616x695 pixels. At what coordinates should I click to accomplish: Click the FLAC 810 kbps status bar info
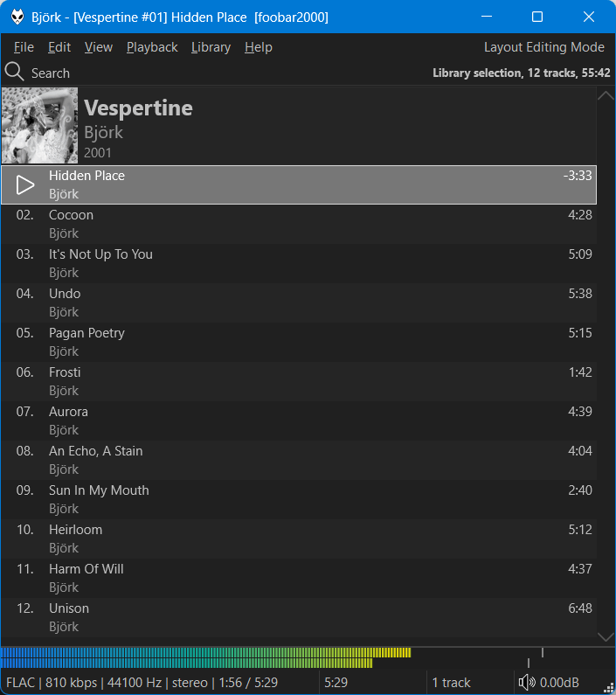point(142,683)
